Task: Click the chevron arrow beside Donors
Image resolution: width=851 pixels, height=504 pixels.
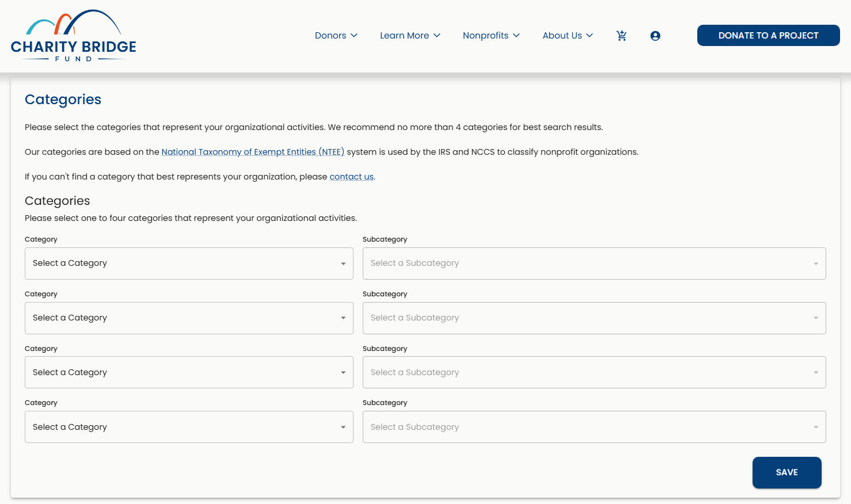Action: (x=354, y=36)
